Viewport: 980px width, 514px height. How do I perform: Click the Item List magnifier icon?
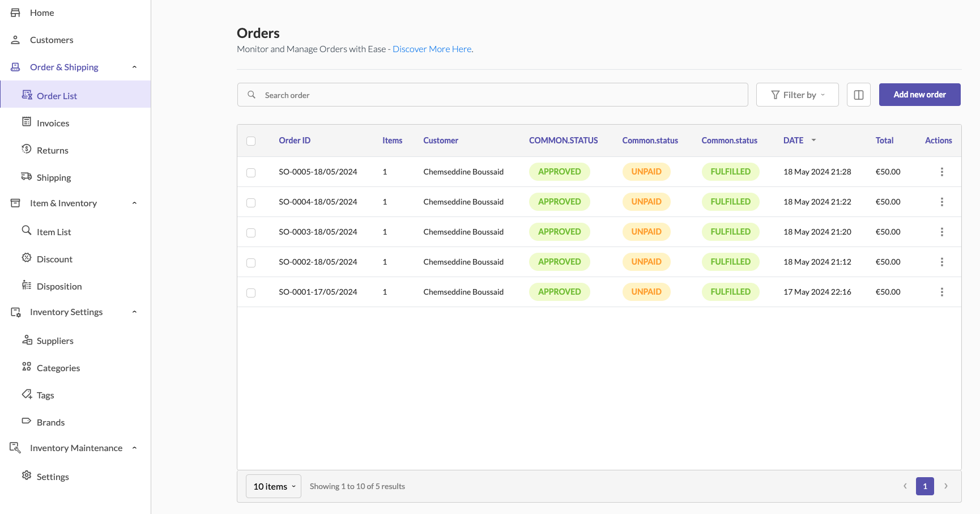click(27, 230)
